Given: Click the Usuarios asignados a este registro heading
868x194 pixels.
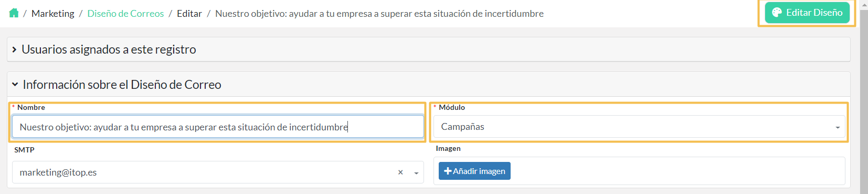Looking at the screenshot, I should (x=109, y=49).
